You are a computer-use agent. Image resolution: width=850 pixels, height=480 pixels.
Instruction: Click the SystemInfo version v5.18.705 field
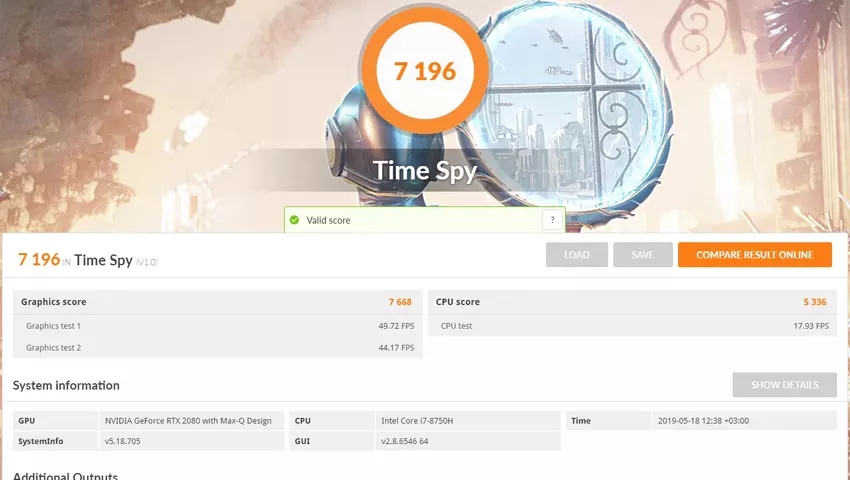[x=191, y=441]
